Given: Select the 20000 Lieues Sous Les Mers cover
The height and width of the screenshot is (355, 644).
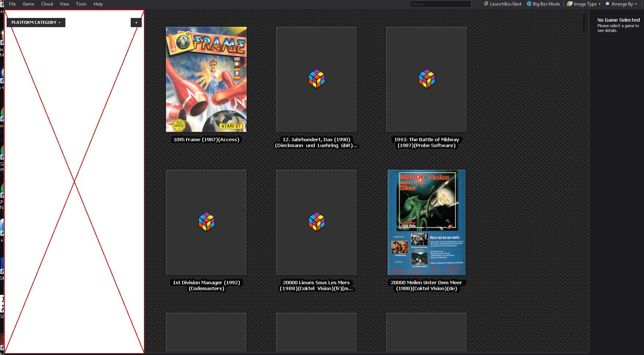Looking at the screenshot, I should [316, 222].
